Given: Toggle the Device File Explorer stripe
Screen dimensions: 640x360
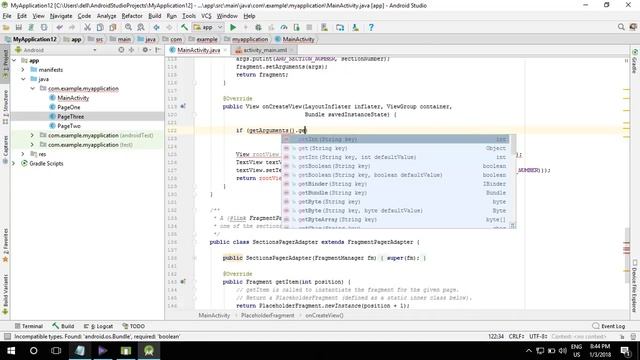Looking at the screenshot, I should coord(635,286).
